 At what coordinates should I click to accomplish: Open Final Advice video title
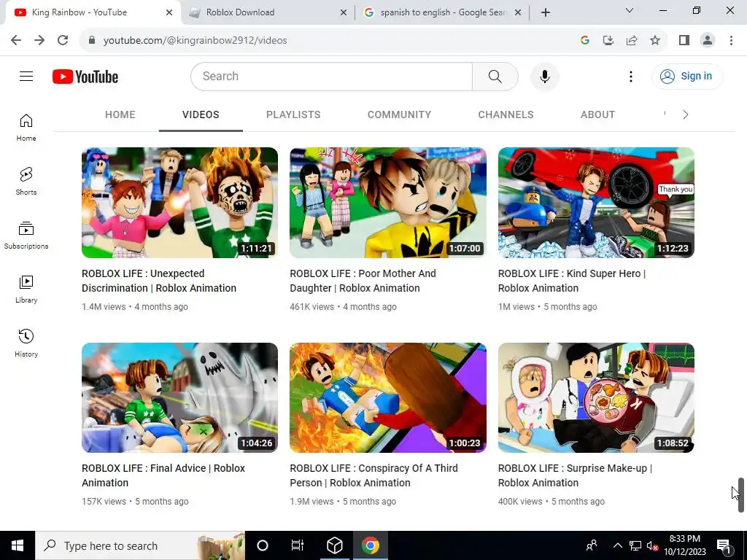(x=163, y=475)
